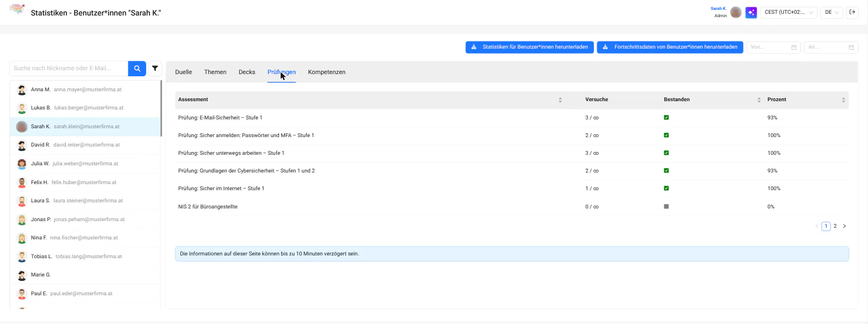Screen dimensions: 868x324
Task: Click passed checkbox for Sicher im Internet
Action: 666,189
